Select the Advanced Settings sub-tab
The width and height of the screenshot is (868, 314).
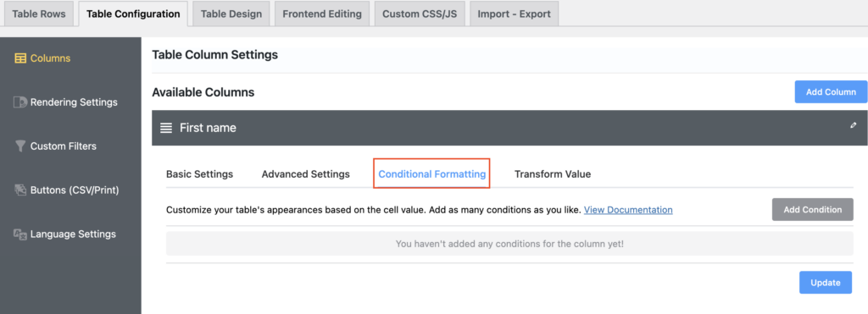tap(305, 174)
